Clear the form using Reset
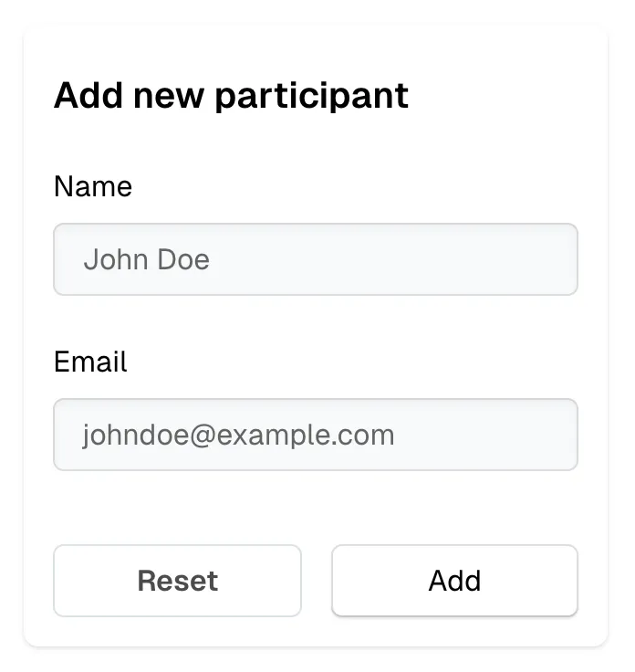 pos(177,581)
